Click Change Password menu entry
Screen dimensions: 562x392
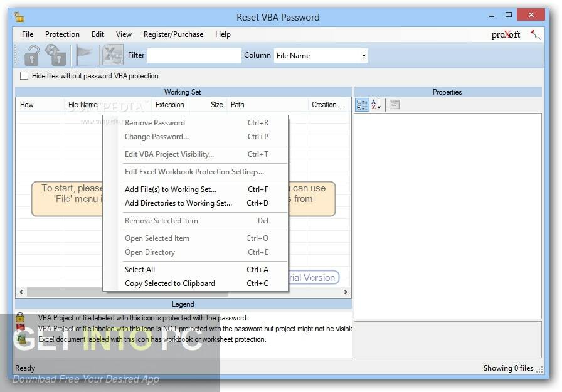[196, 137]
